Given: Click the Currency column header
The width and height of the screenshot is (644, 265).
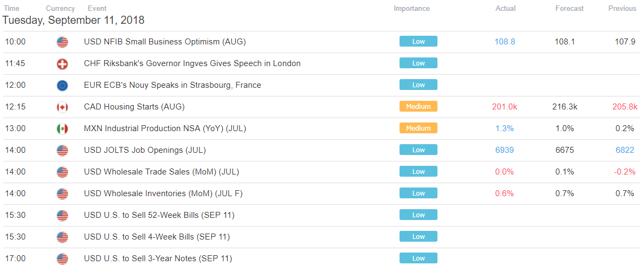Looking at the screenshot, I should coord(60,8).
